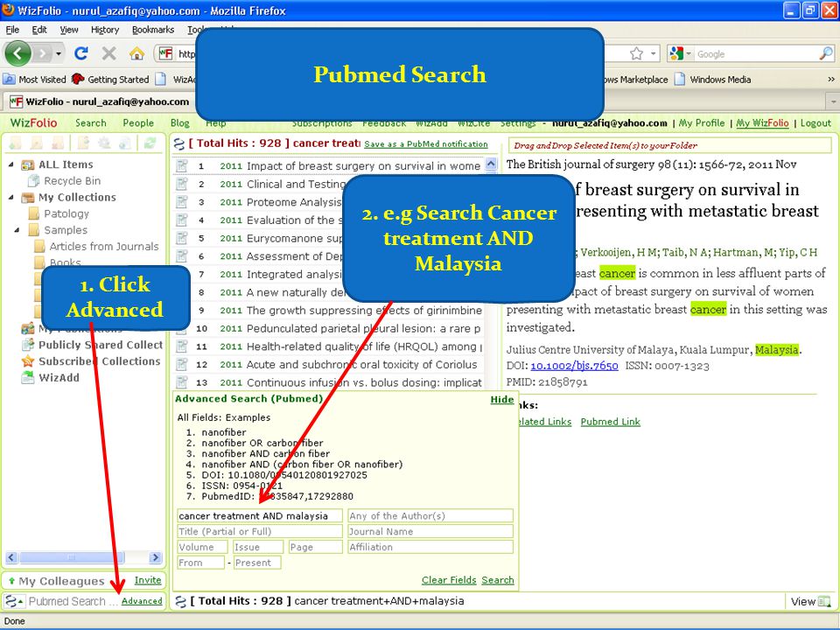
Task: Click the Logout link
Action: pyautogui.click(x=815, y=123)
